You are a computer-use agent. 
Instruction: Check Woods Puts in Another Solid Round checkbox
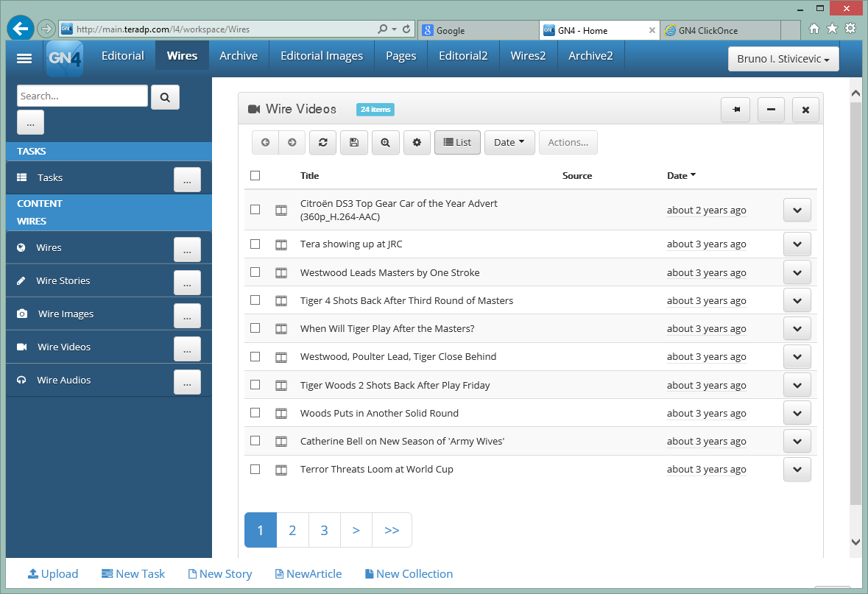pyautogui.click(x=255, y=412)
